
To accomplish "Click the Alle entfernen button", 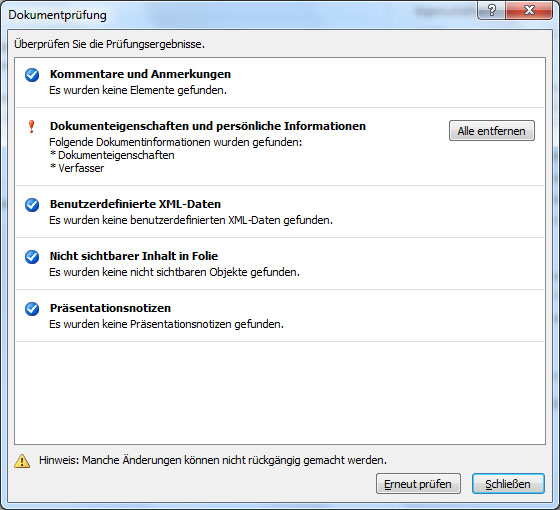I will coord(491,131).
